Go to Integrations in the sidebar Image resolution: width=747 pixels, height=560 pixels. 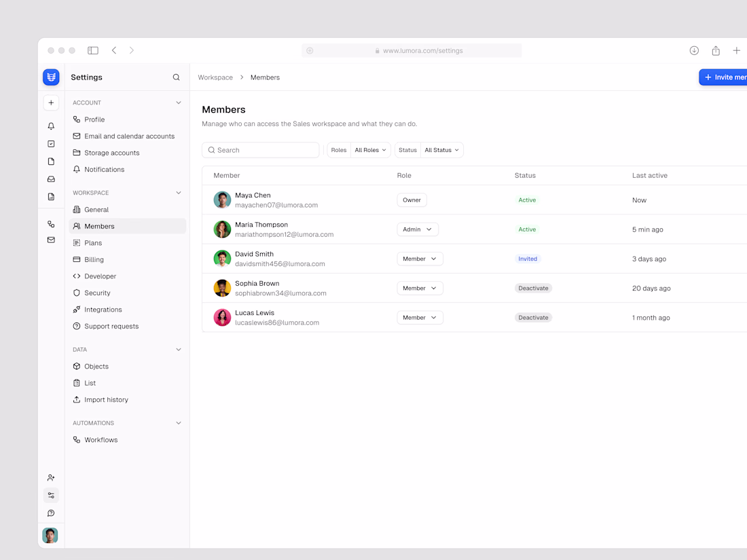pos(127,310)
